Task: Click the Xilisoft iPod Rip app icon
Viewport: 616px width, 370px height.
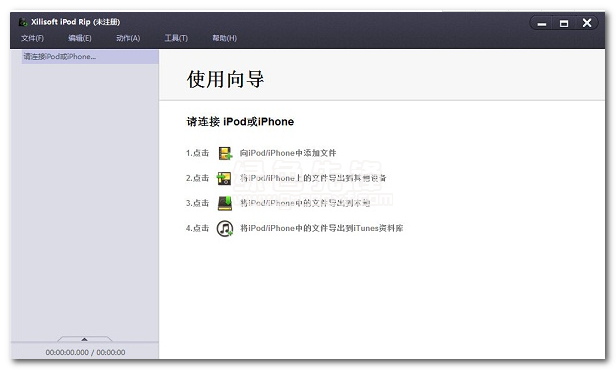Action: point(23,22)
